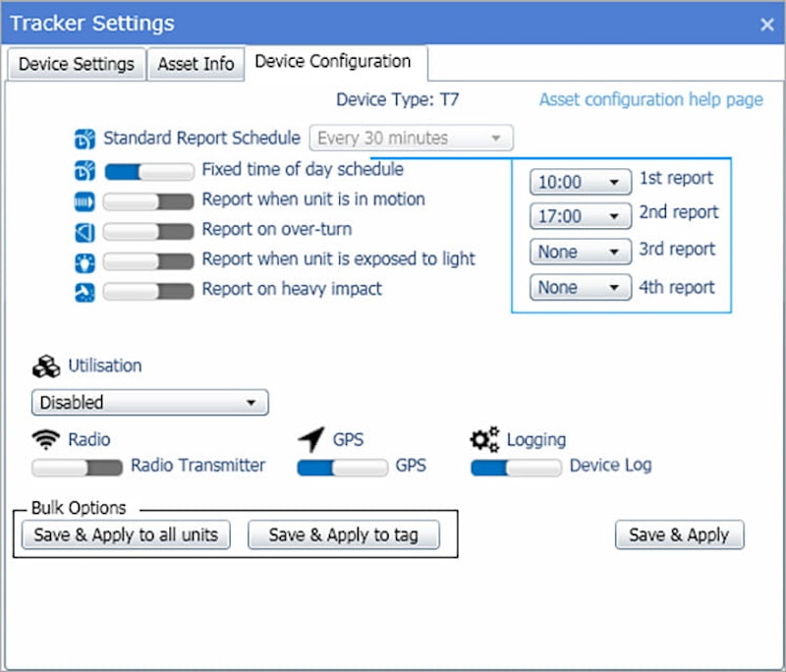Click the 1st report label
This screenshot has width=786, height=672.
click(676, 178)
